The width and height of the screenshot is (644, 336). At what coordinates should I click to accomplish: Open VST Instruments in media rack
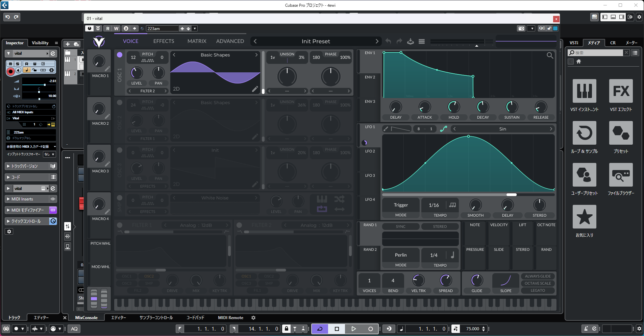click(584, 91)
